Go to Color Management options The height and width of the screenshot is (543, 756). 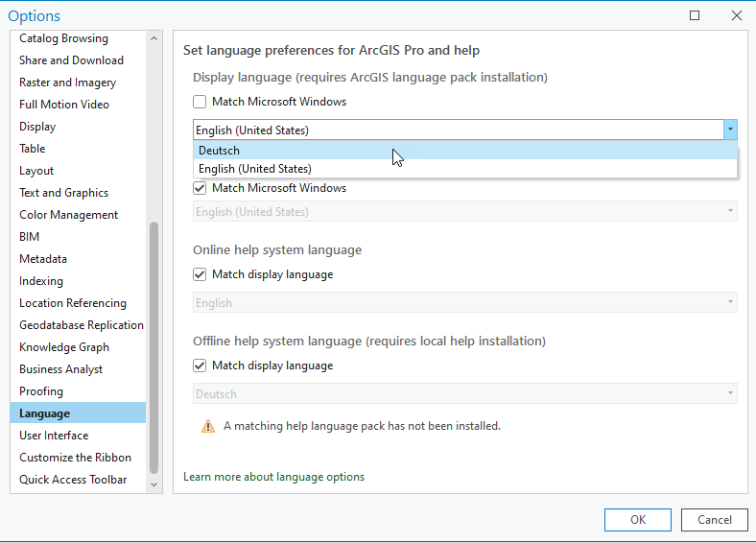[78, 215]
